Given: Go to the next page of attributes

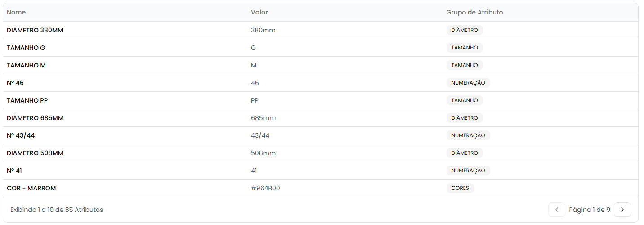Looking at the screenshot, I should (x=622, y=210).
